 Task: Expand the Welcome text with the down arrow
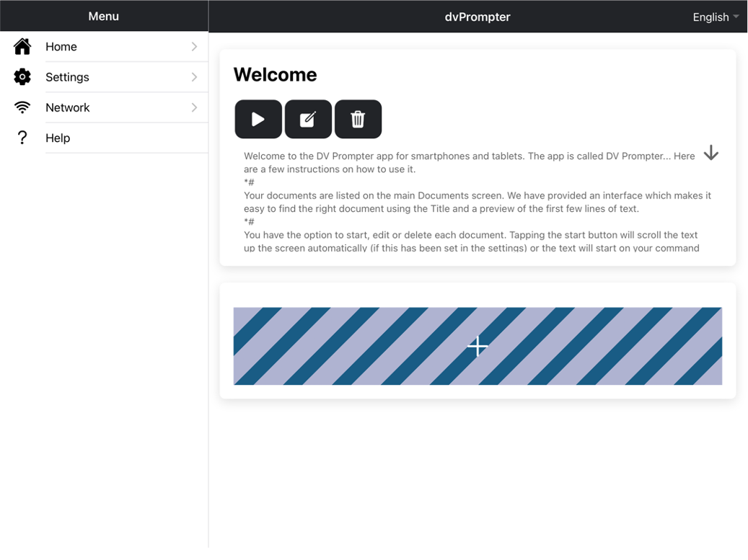point(710,153)
